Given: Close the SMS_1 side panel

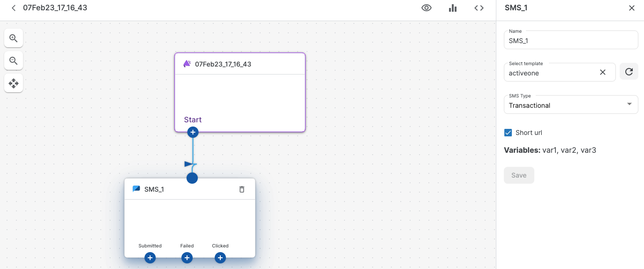Looking at the screenshot, I should (x=632, y=8).
